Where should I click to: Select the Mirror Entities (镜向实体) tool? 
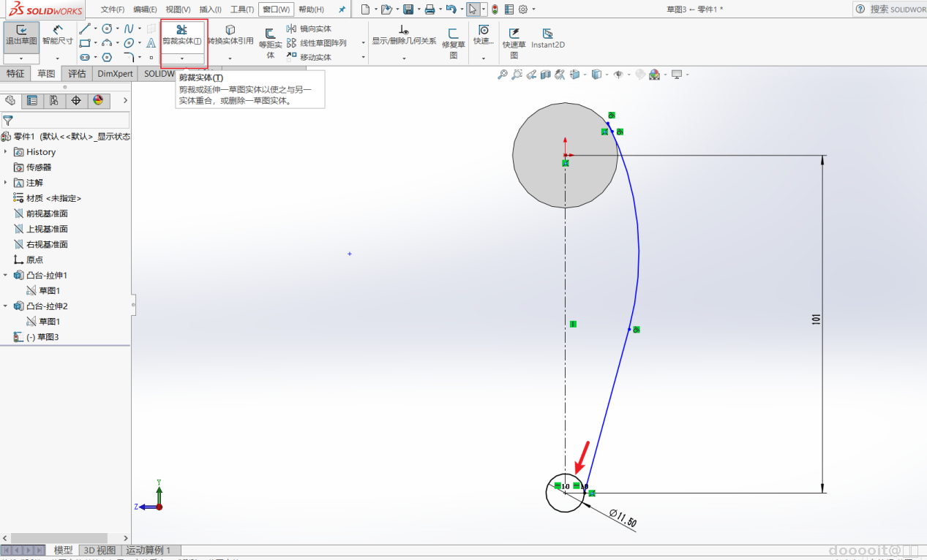click(309, 29)
